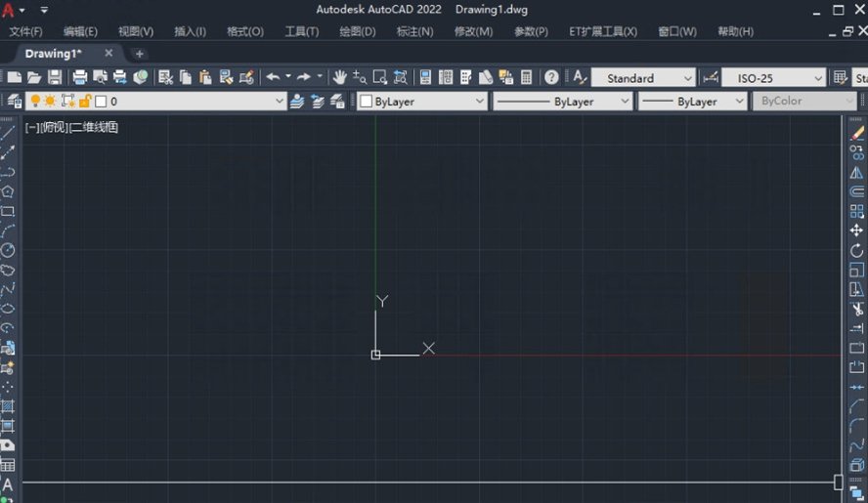Undo the last action arrow
Viewport: 868px width, 503px height.
pyautogui.click(x=273, y=77)
